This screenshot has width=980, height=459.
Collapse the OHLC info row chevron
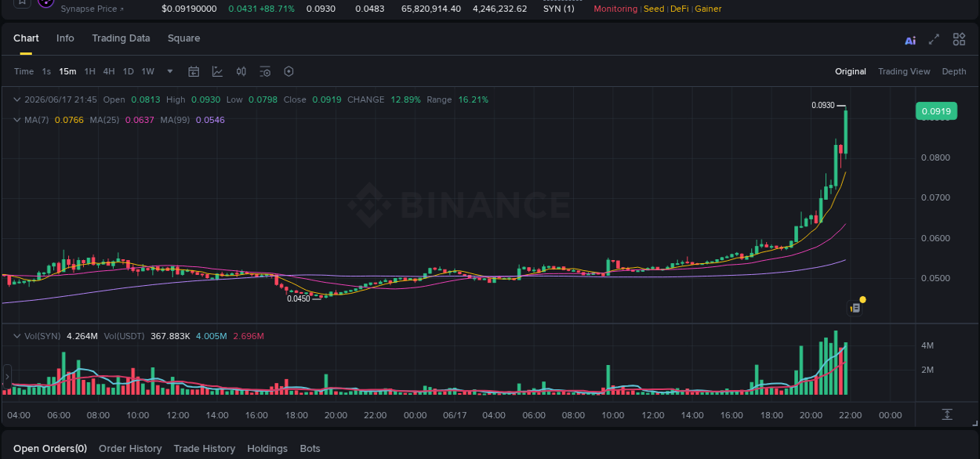(x=17, y=99)
